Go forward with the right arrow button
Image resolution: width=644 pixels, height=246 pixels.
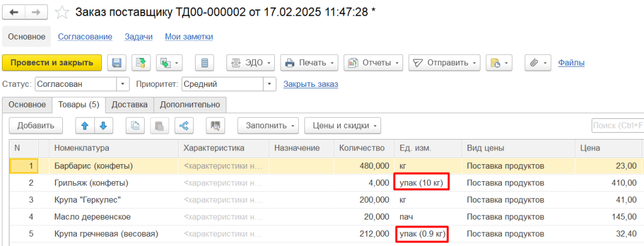tap(36, 13)
